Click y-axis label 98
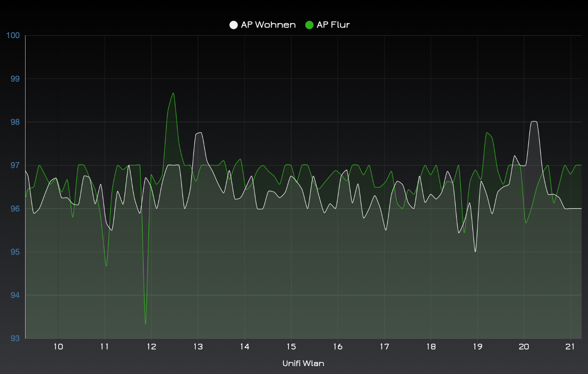 click(15, 122)
